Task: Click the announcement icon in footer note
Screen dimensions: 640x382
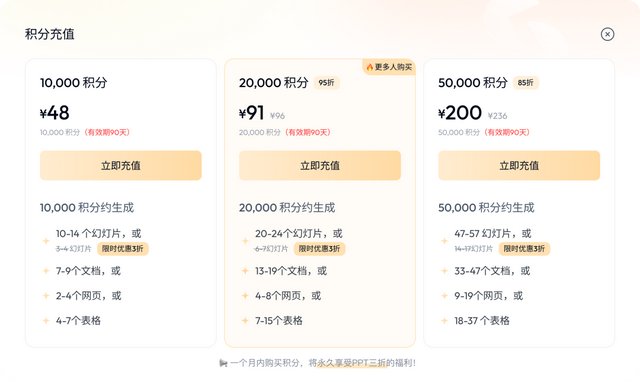Action: (223, 363)
